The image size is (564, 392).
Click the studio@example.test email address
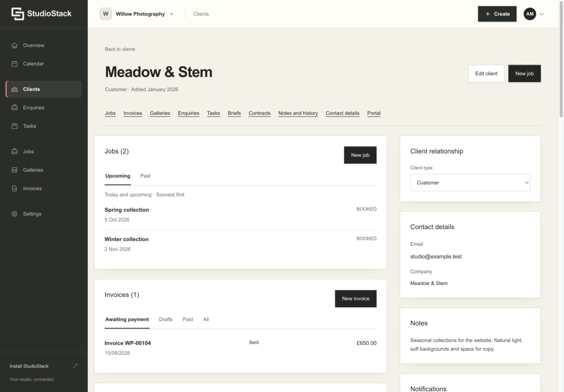(436, 257)
